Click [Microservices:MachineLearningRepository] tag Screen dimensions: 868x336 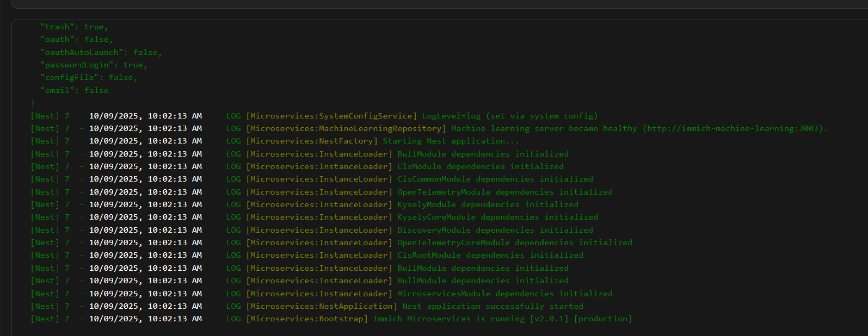[346, 128]
